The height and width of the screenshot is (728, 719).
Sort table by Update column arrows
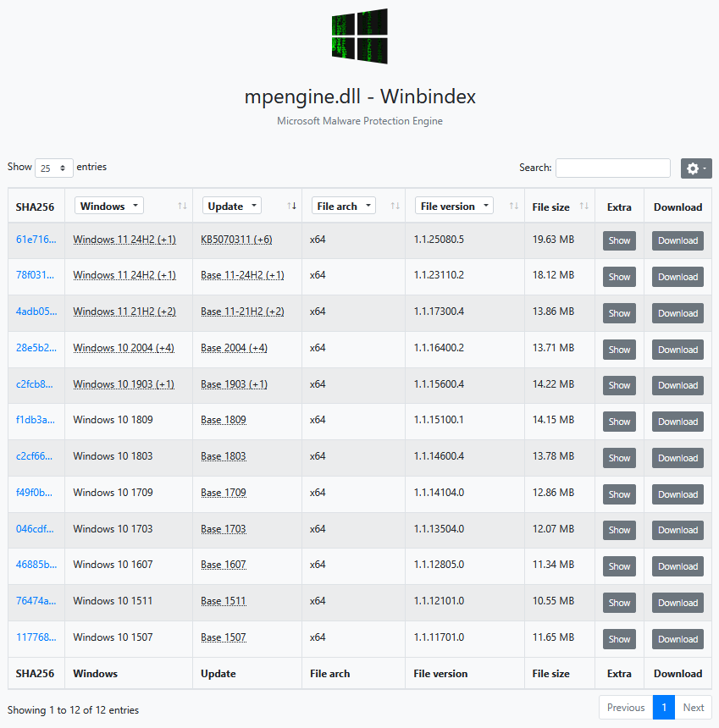291,206
